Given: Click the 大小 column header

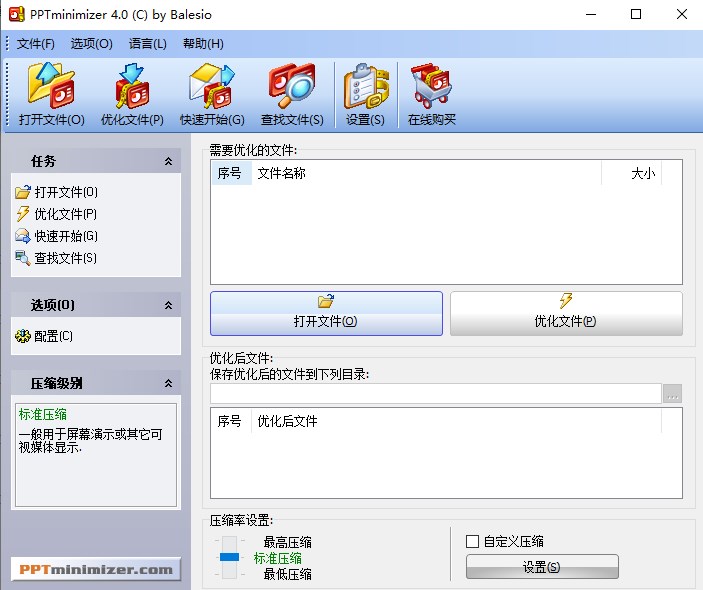Looking at the screenshot, I should coord(631,173).
